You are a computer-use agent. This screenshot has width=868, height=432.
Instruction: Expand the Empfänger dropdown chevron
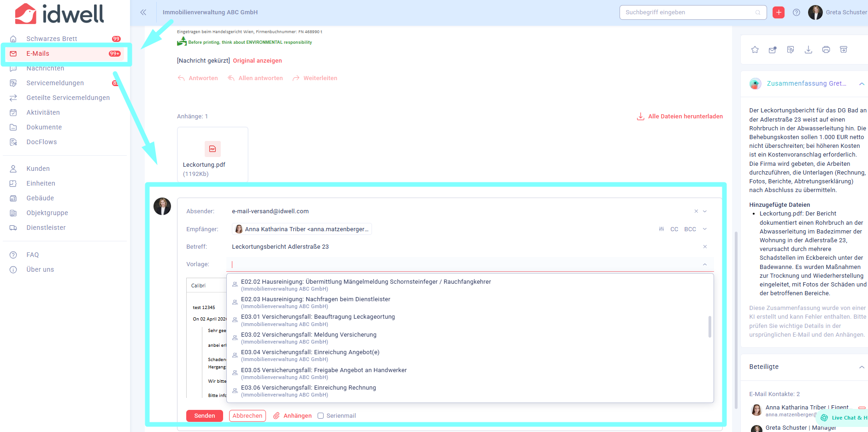tap(705, 229)
